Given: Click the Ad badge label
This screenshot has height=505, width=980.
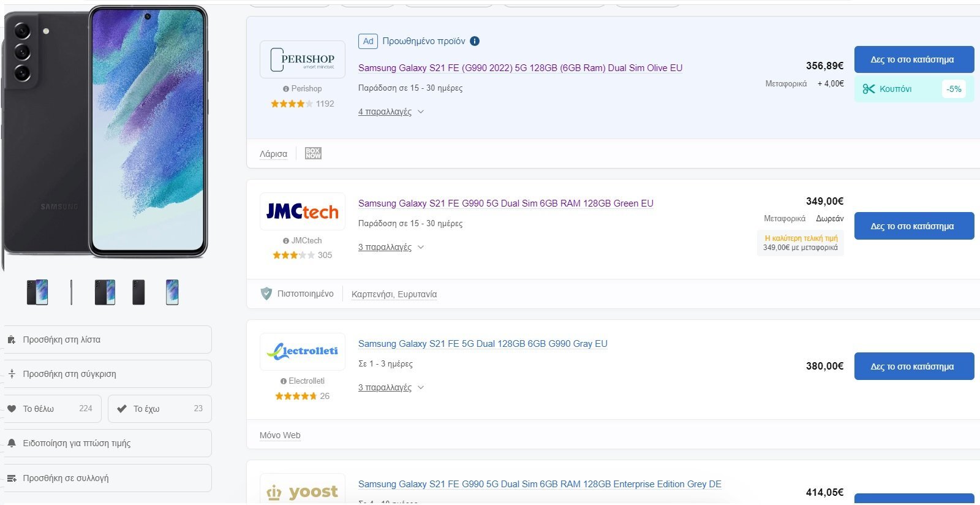Looking at the screenshot, I should 368,41.
